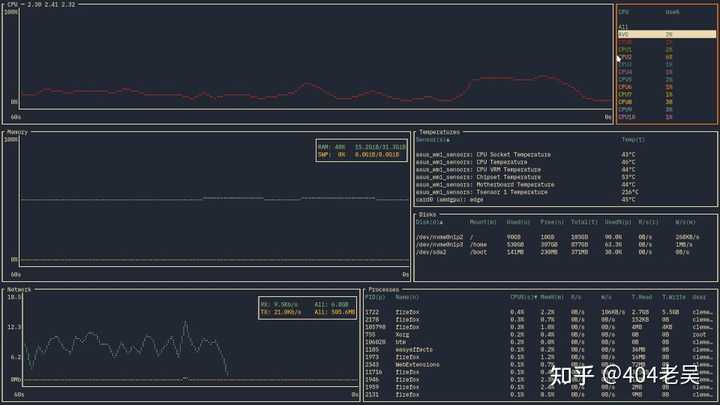Sort disks by Disk(d) column header

[x=429, y=222]
